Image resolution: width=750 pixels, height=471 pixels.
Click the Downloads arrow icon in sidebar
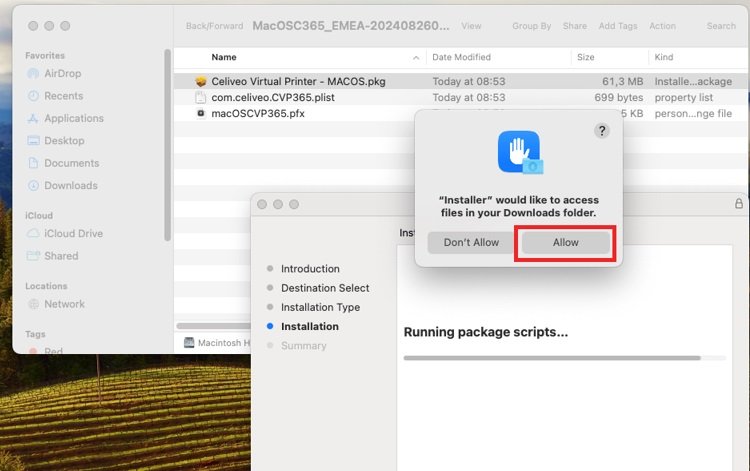[x=33, y=186]
